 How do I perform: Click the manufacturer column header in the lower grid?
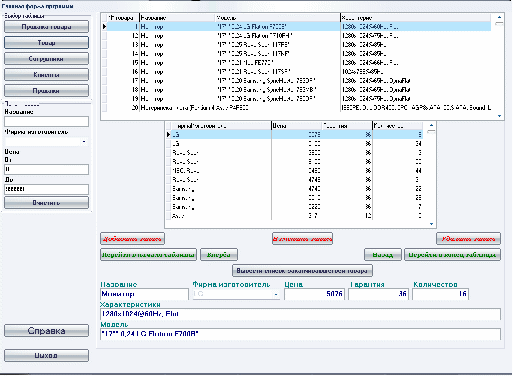(221, 126)
